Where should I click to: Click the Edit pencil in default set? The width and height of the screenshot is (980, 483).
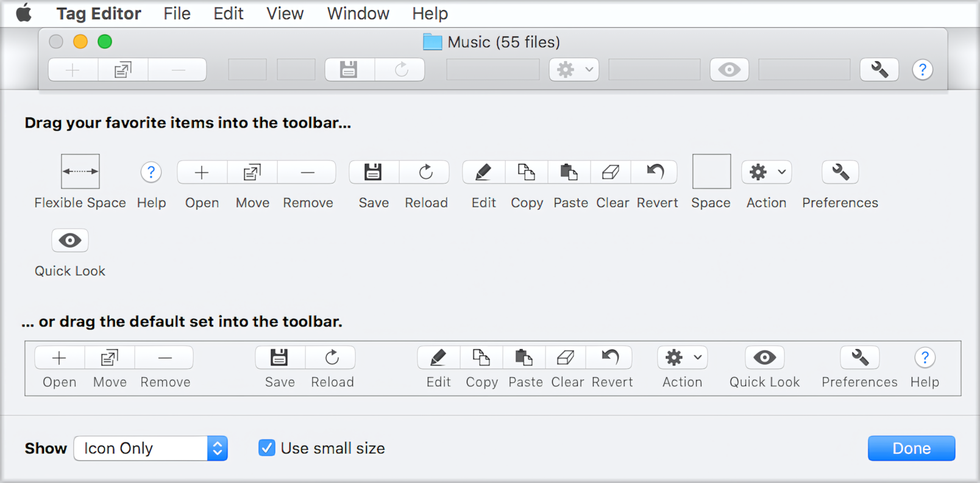tap(438, 358)
